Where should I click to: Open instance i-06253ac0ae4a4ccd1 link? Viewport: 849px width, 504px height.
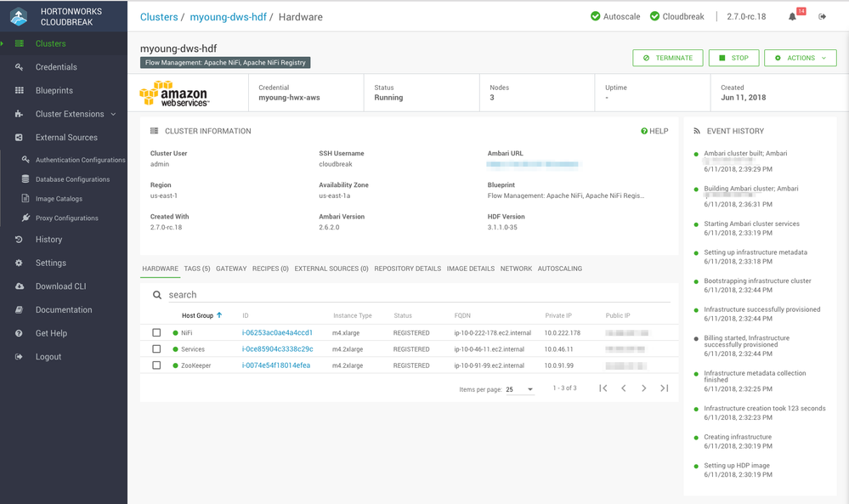tap(277, 332)
